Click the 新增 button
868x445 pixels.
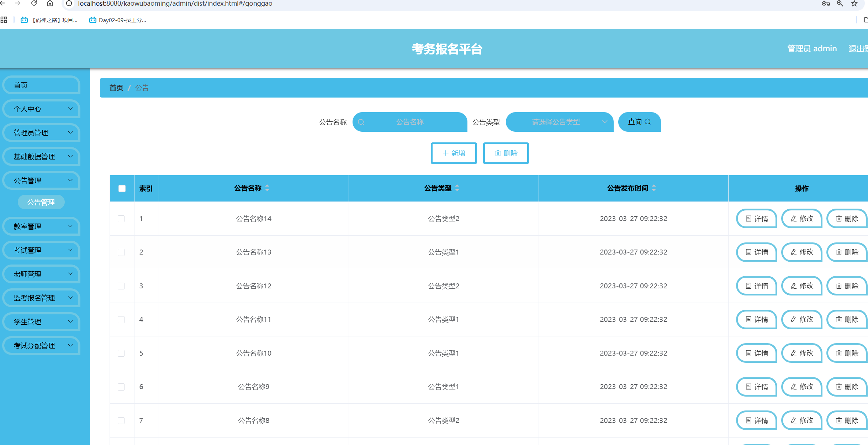[454, 153]
